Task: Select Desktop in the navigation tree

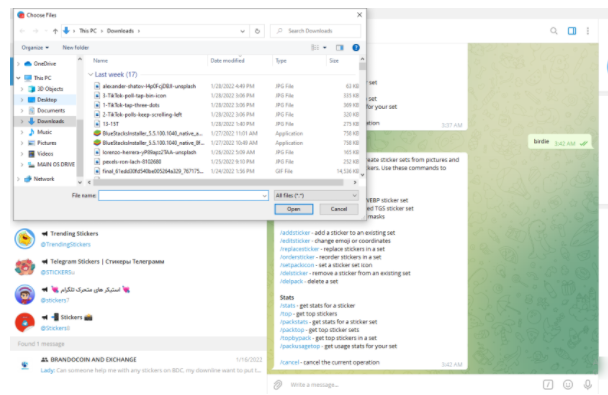Action: pyautogui.click(x=47, y=100)
